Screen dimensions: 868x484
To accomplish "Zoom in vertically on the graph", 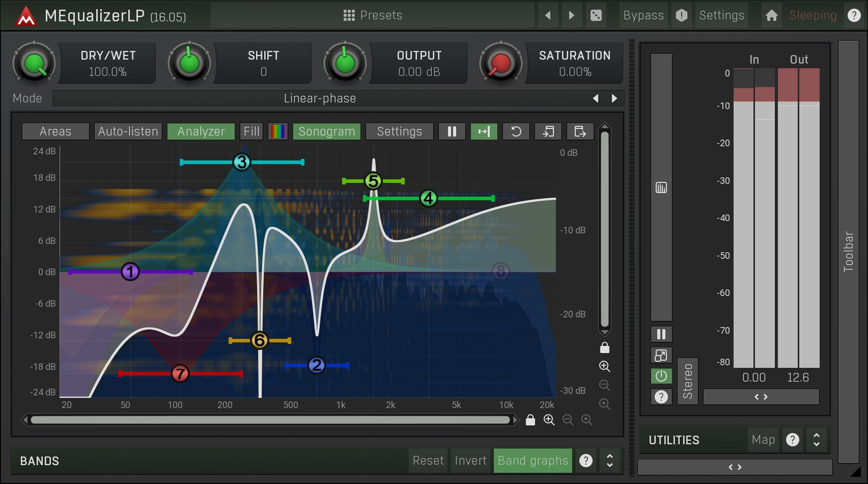I will coord(604,366).
